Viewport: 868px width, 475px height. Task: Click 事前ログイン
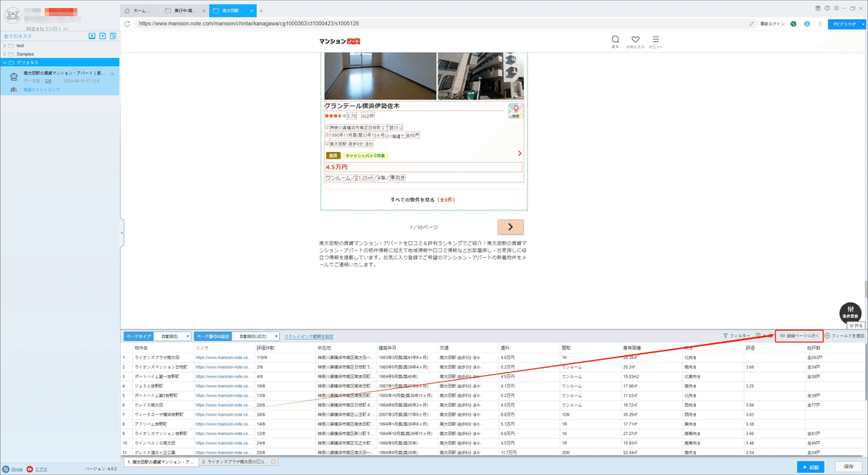(773, 24)
